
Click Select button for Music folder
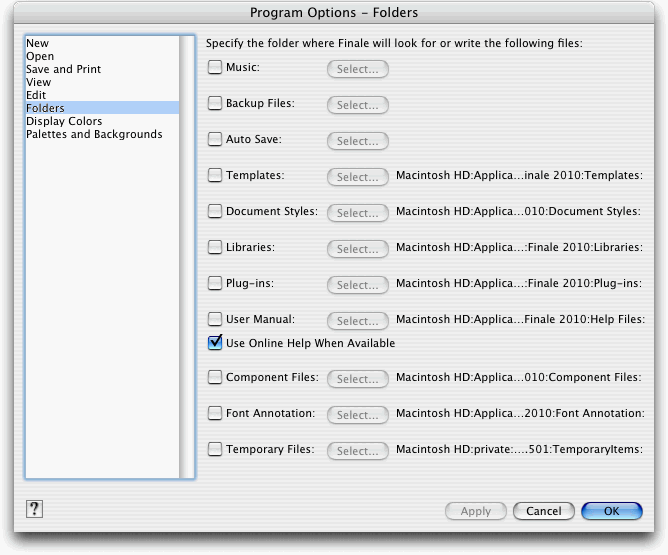[357, 69]
